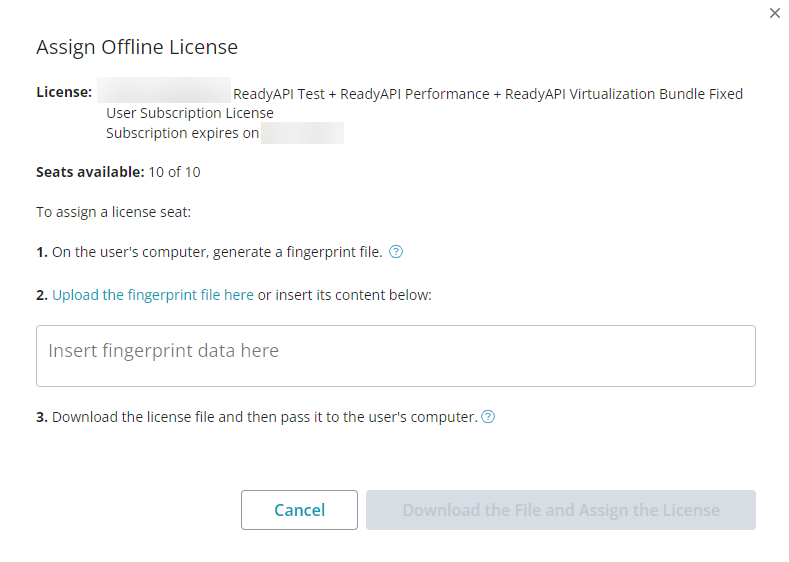The image size is (789, 562).
Task: Click 'Subscription expires on' text
Action: click(182, 133)
